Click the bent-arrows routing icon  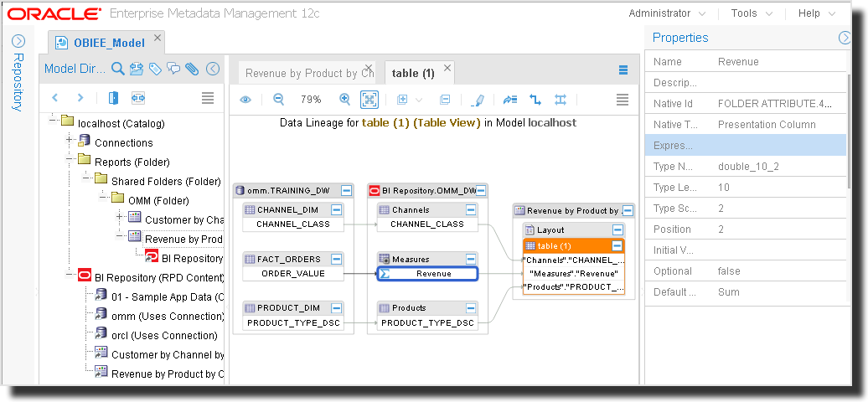pos(535,100)
